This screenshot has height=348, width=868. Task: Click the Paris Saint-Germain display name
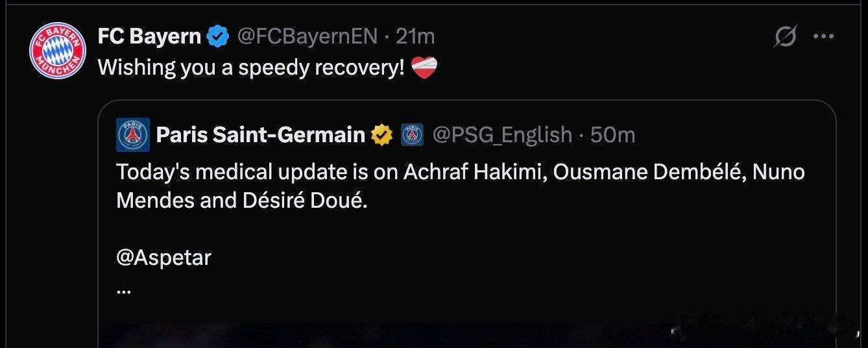(261, 135)
